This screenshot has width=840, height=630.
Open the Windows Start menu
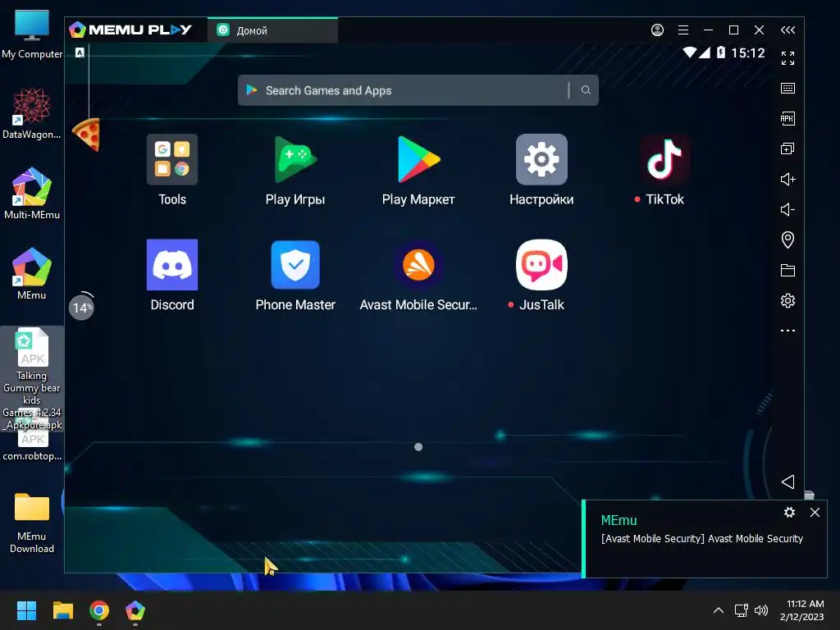click(26, 610)
